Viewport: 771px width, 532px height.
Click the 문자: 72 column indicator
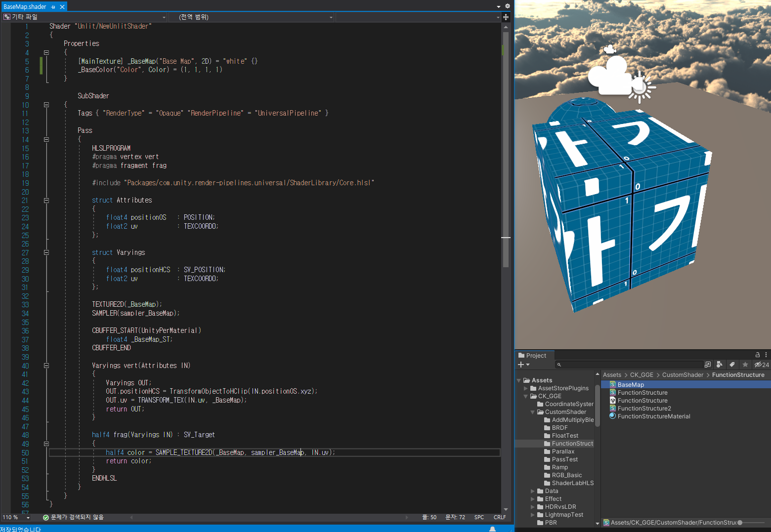coord(455,517)
